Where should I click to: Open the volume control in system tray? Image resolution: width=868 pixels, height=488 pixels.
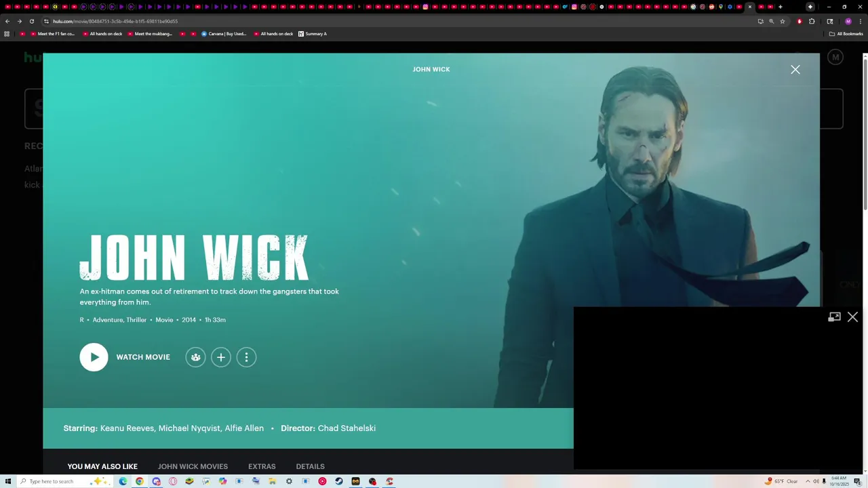(816, 481)
